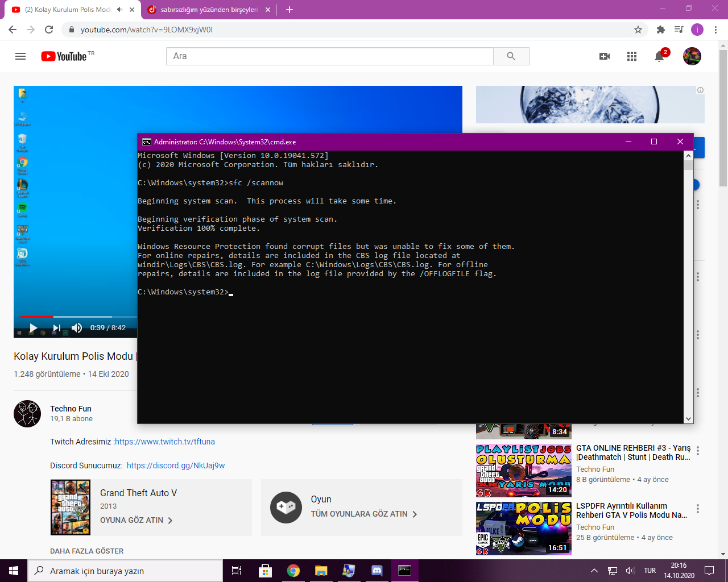The height and width of the screenshot is (582, 728).
Task: Open the network tray icon
Action: click(x=613, y=571)
